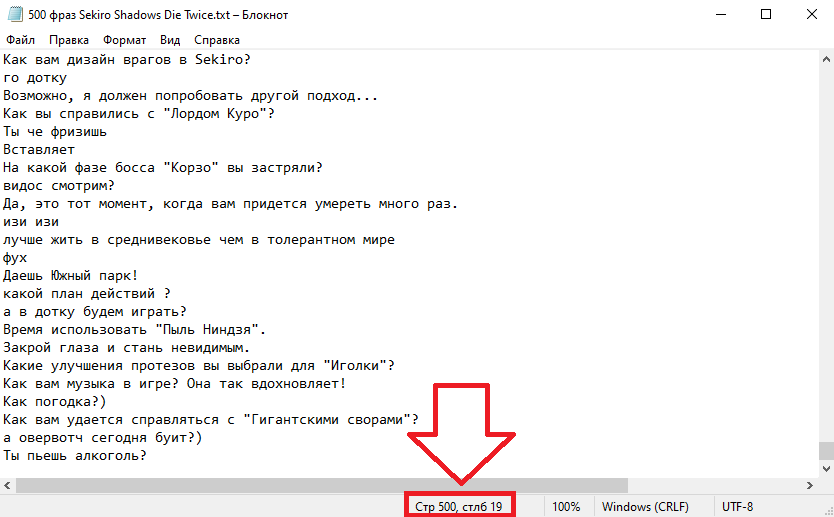Click the Notepad icon in title bar
Screen dimensions: 834x517
tap(15, 14)
